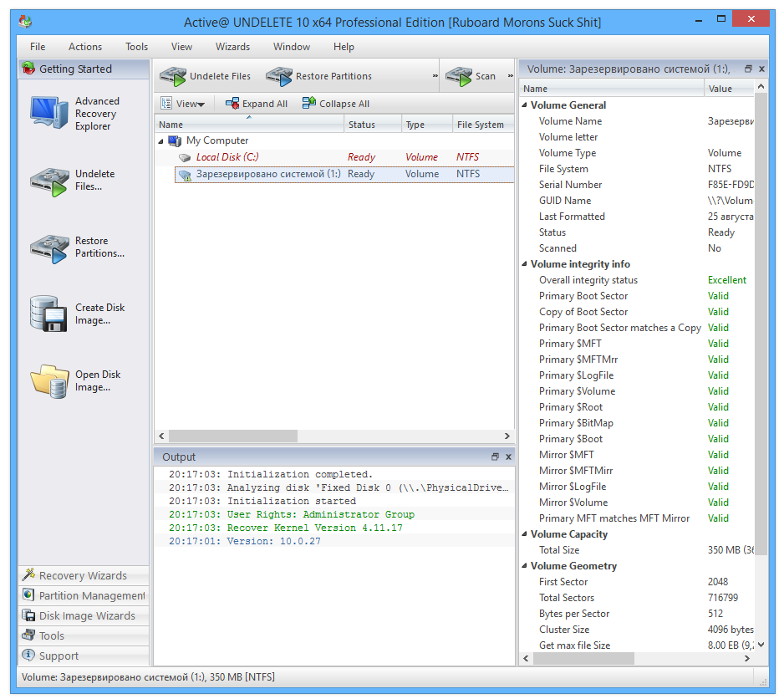Collapse the Volume Capacity section
The width and height of the screenshot is (784, 699).
(525, 534)
